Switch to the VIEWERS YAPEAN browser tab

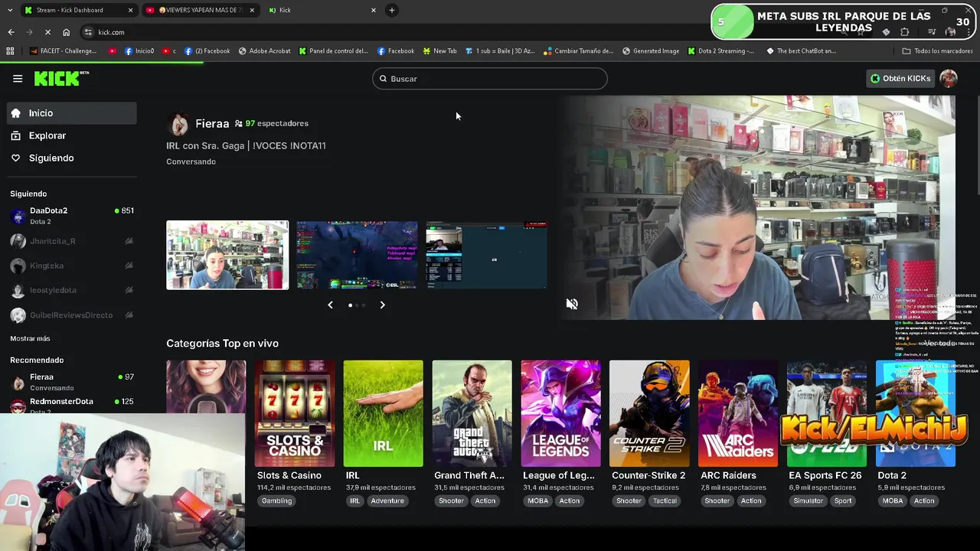pos(199,10)
